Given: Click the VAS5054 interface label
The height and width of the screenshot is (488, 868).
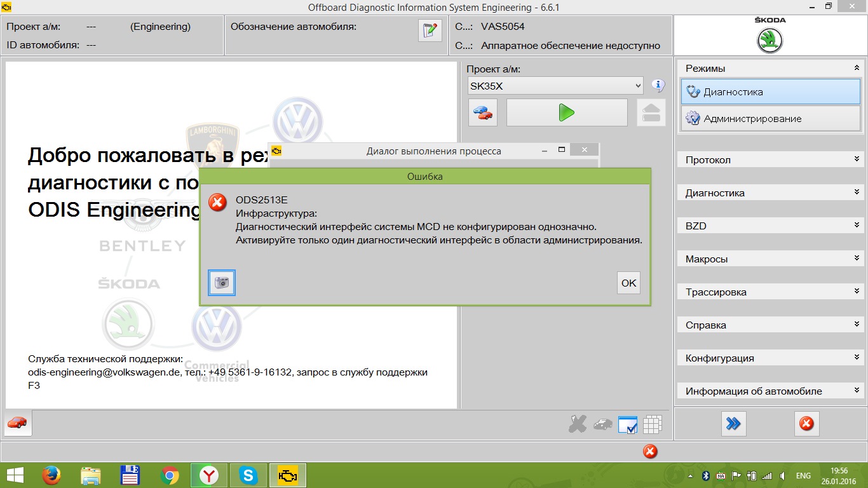Looking at the screenshot, I should [503, 27].
